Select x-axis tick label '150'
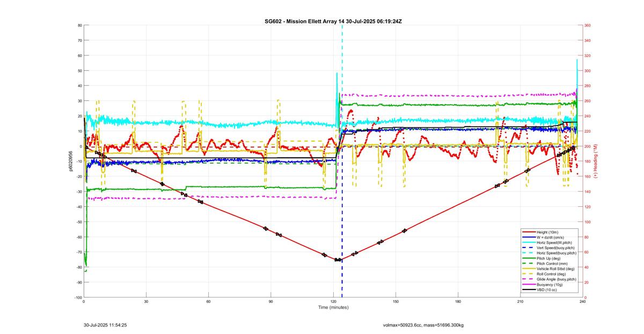The width and height of the screenshot is (644, 334). coord(396,301)
